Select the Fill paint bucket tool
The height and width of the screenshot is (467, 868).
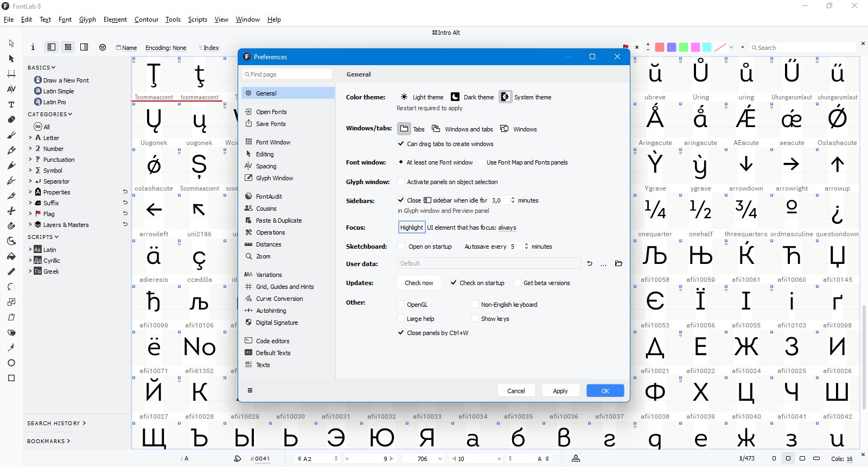pos(11,256)
